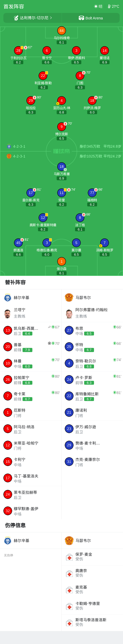The image size is (123, 644).
Task: Open referee 达利博尔-切尔尼 details
Action: [x=33, y=18]
